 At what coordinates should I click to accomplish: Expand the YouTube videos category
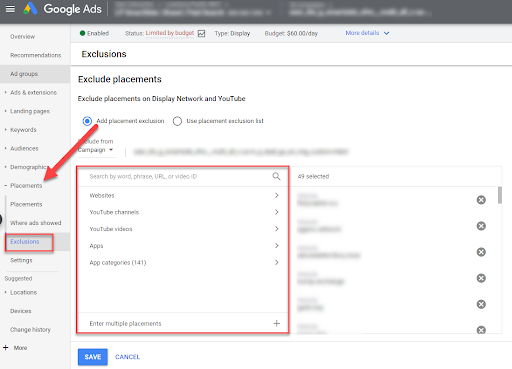pyautogui.click(x=183, y=229)
